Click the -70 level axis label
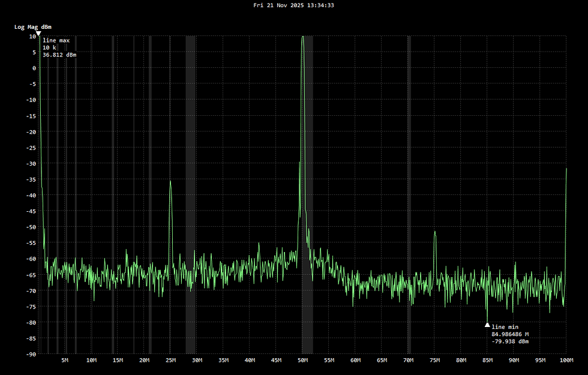 [31, 290]
